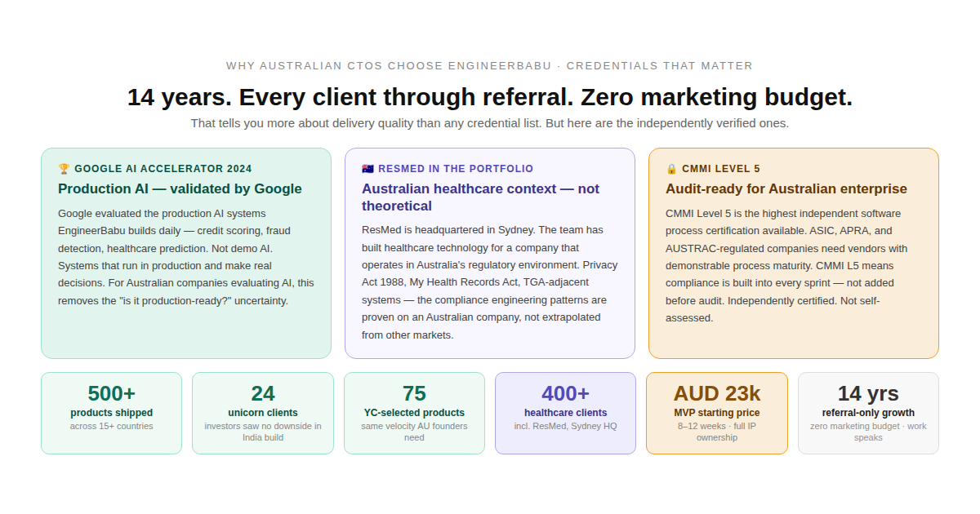Click the "CMMI LEVEL 5" label

tap(721, 169)
